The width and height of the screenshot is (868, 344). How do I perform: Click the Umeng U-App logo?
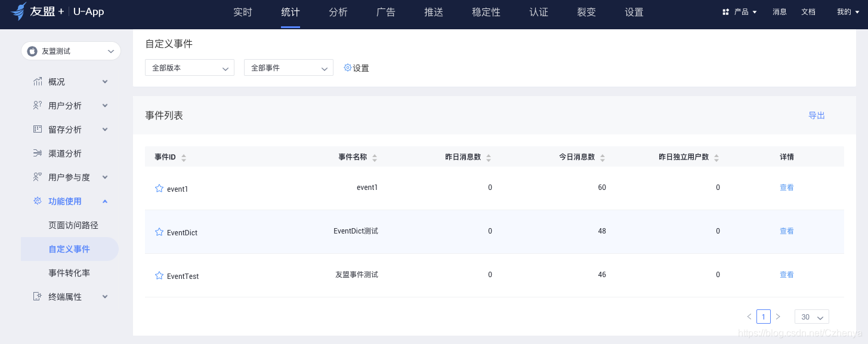click(x=57, y=11)
